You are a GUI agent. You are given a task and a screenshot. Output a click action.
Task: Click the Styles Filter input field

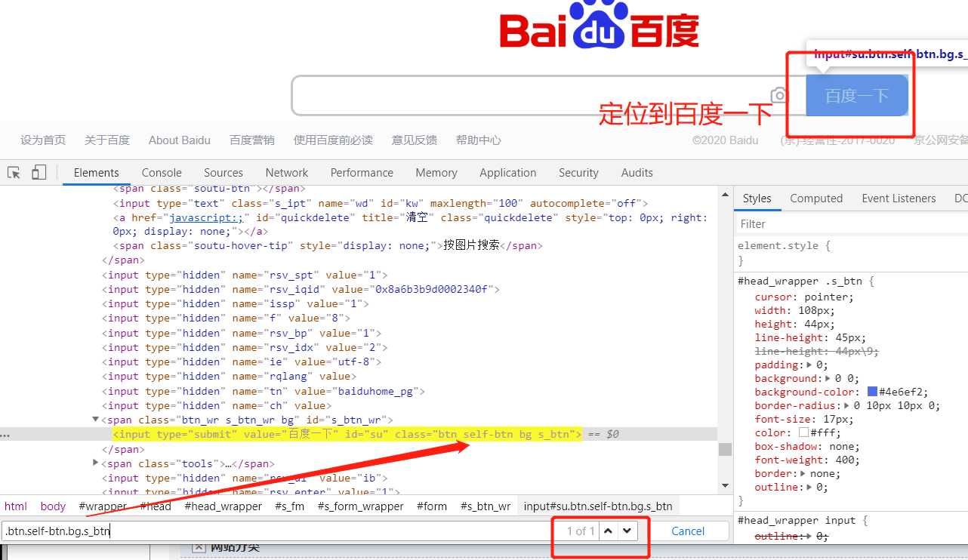coord(851,224)
